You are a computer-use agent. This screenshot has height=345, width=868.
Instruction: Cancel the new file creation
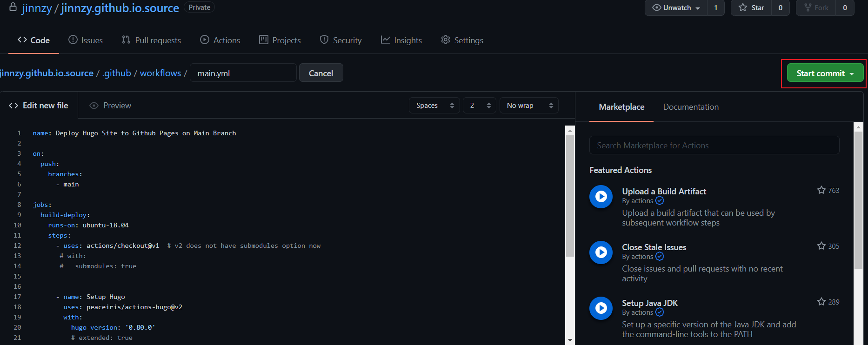pyautogui.click(x=320, y=73)
